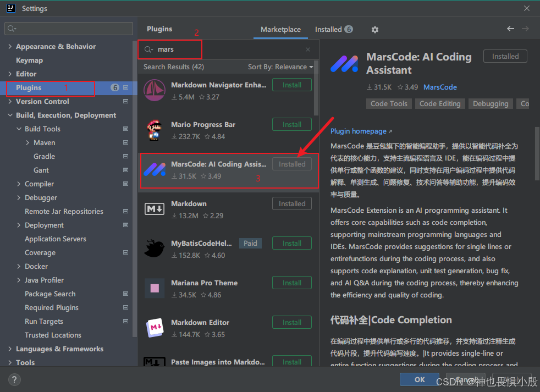540x392 pixels.
Task: Click the plugin description scrollbar
Action: coord(537,153)
